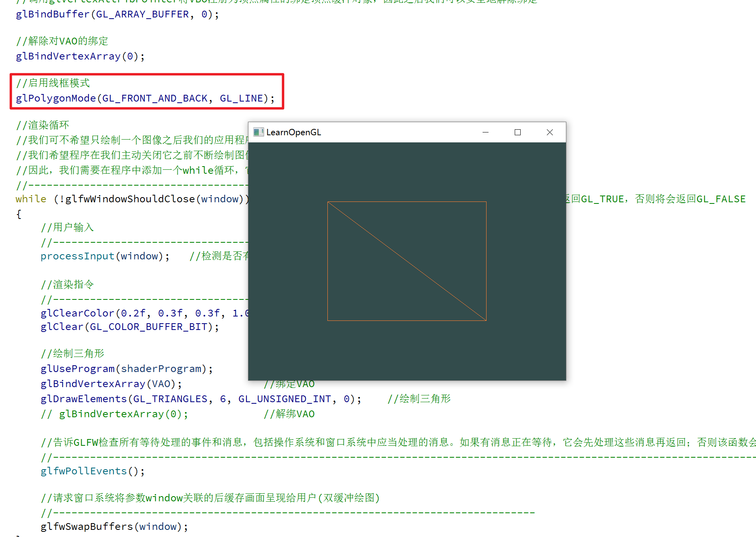Screen dimensions: 756x537
Task: Click the 否则将会返回GL_FALSE comment text
Action: (x=690, y=199)
